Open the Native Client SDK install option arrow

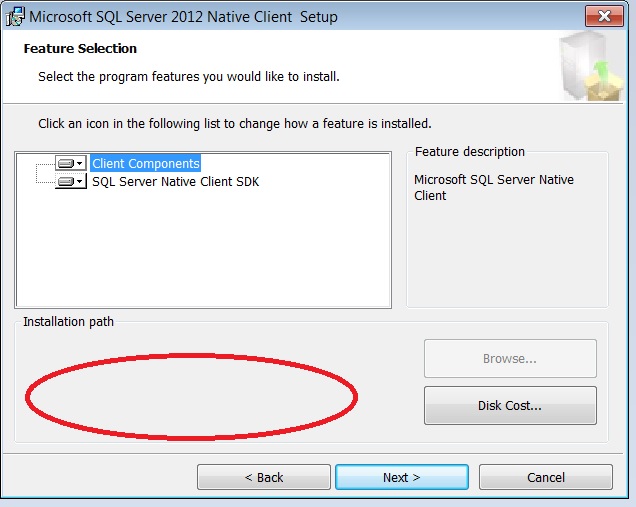(x=80, y=181)
